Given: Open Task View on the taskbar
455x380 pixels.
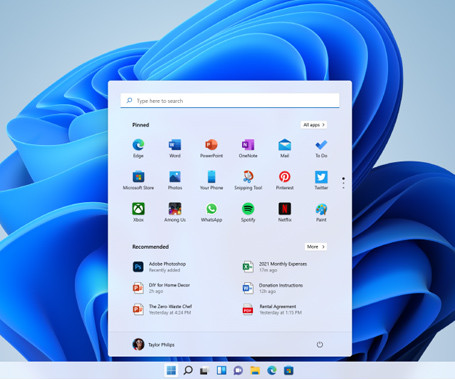Looking at the screenshot, I should click(204, 370).
